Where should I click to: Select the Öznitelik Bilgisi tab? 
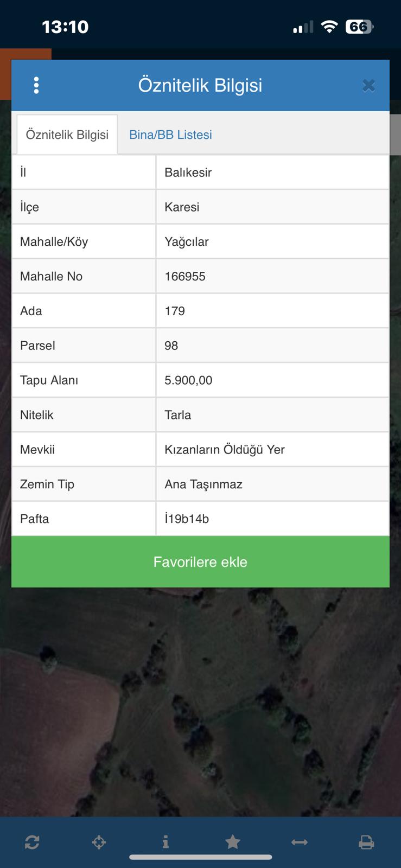[67, 135]
